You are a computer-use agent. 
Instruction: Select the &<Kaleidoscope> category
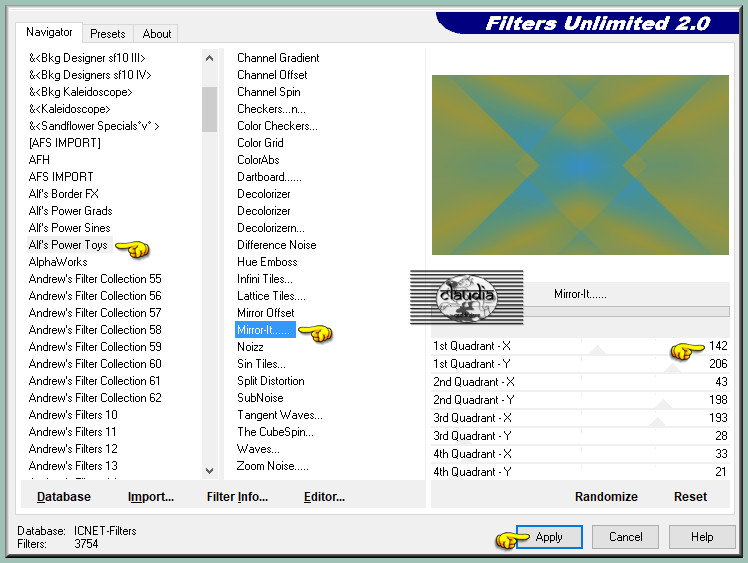click(x=69, y=109)
